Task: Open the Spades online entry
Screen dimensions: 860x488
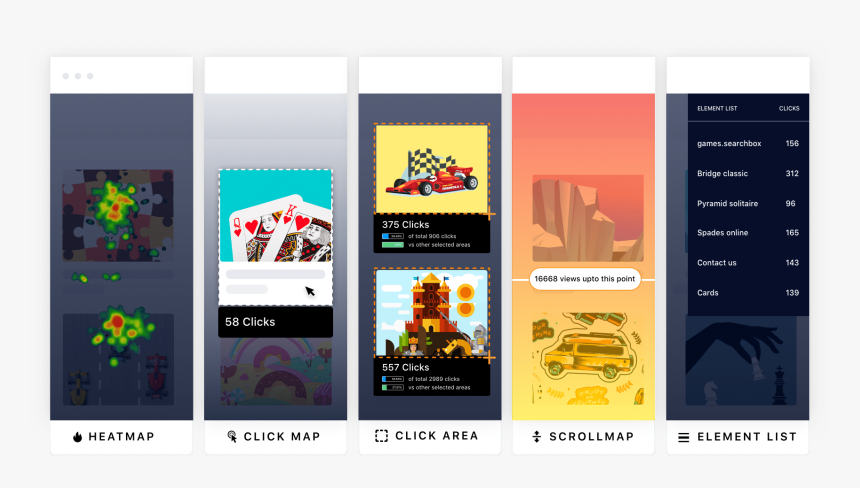Action: [x=748, y=232]
